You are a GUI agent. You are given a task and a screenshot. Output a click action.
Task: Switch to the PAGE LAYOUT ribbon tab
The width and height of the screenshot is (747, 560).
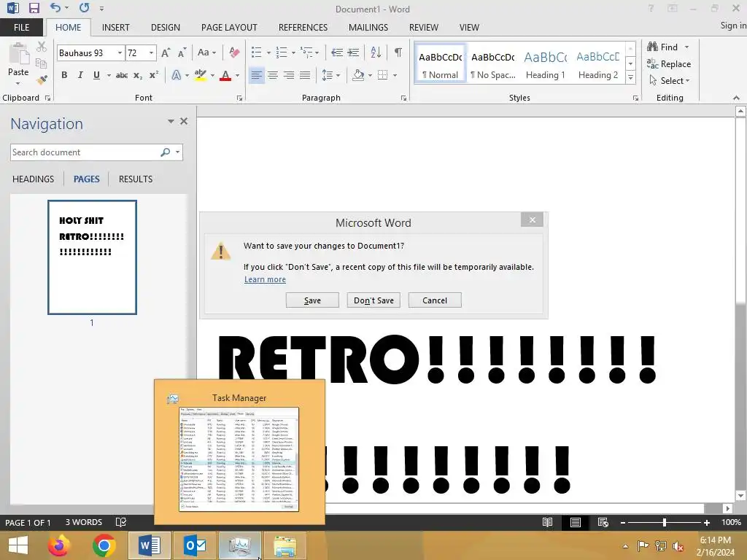pos(229,28)
